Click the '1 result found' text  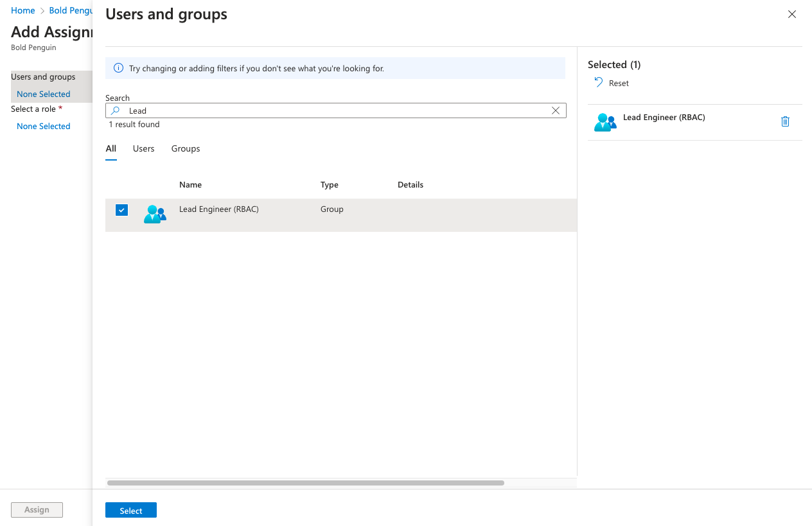coord(134,125)
